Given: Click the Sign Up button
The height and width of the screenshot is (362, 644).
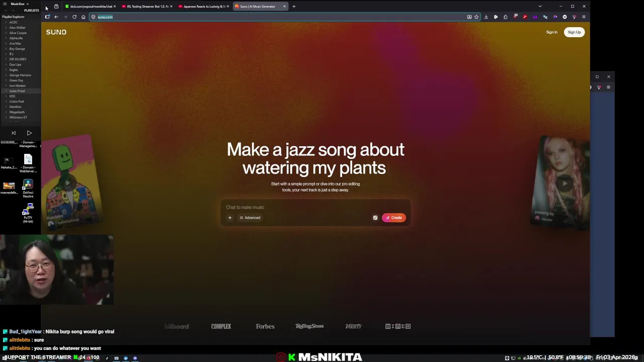Looking at the screenshot, I should coord(574,32).
